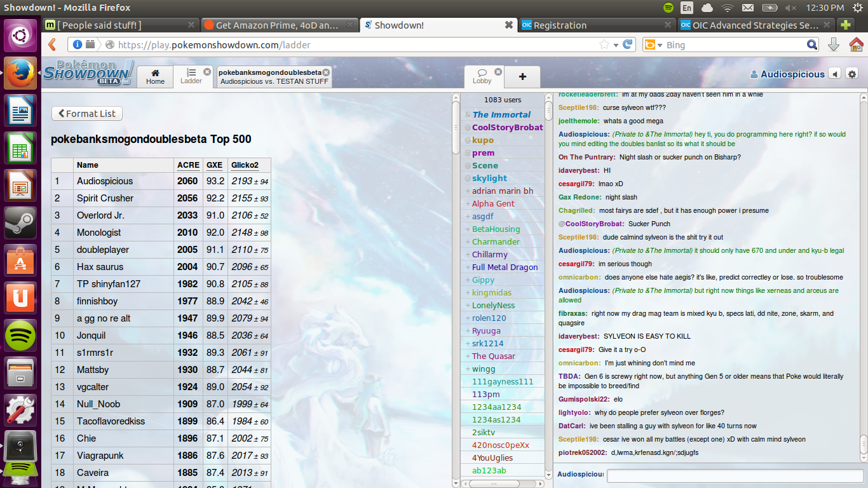
Task: Switch to the People said stuff browser tab
Action: point(121,25)
